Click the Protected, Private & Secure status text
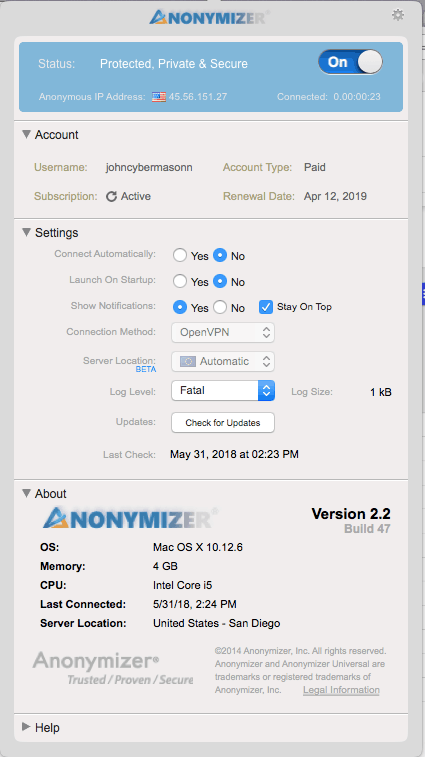Screen dimensions: 425x757 (x=174, y=64)
